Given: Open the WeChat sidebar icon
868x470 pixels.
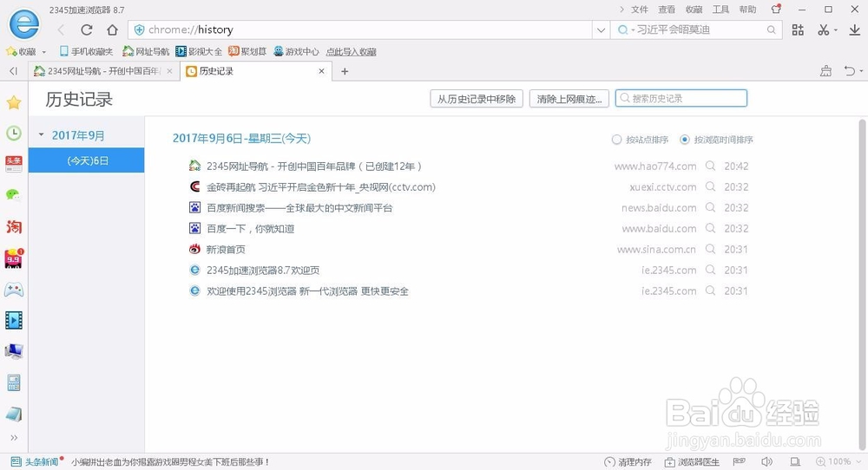Looking at the screenshot, I should [x=14, y=195].
